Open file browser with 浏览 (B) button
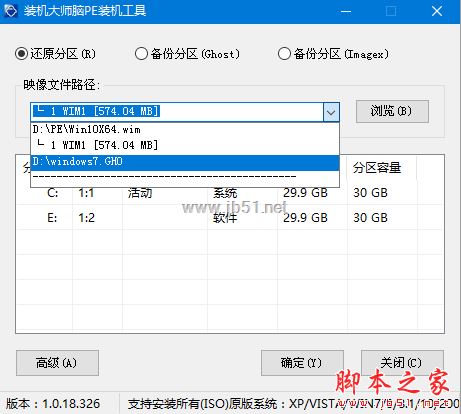 click(392, 111)
